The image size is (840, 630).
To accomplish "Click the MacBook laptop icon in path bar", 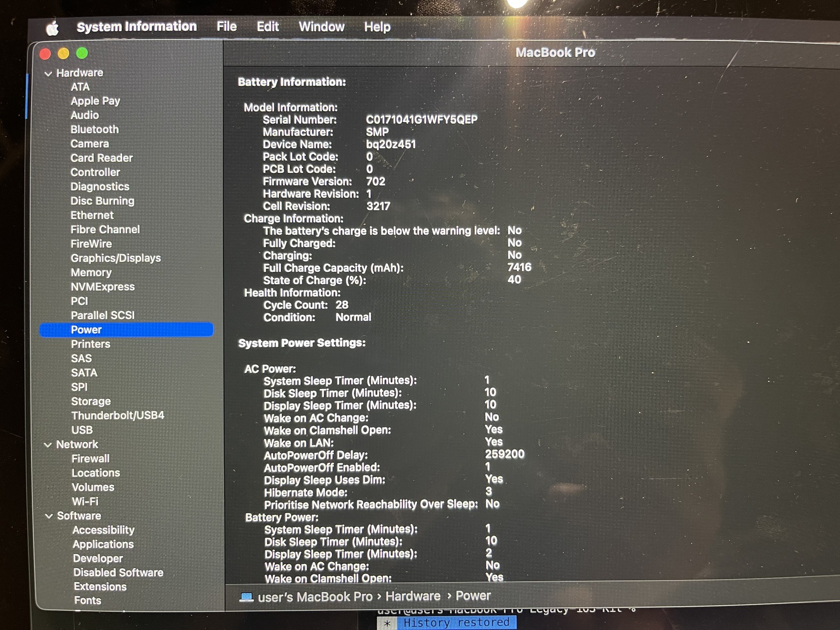I will [246, 597].
